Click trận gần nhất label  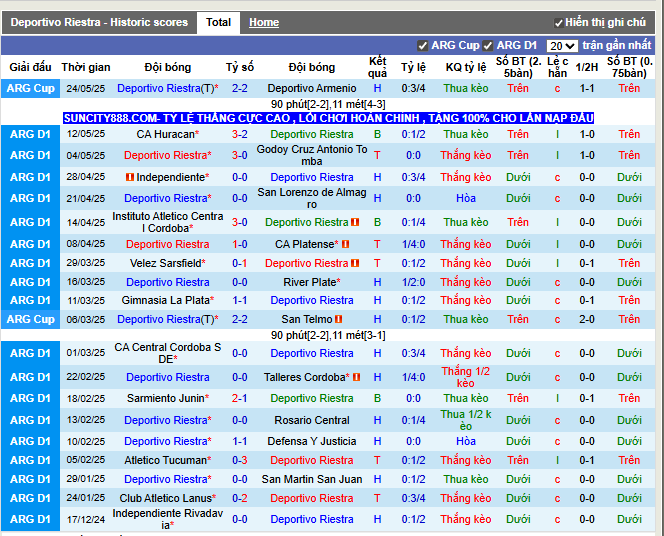point(617,45)
